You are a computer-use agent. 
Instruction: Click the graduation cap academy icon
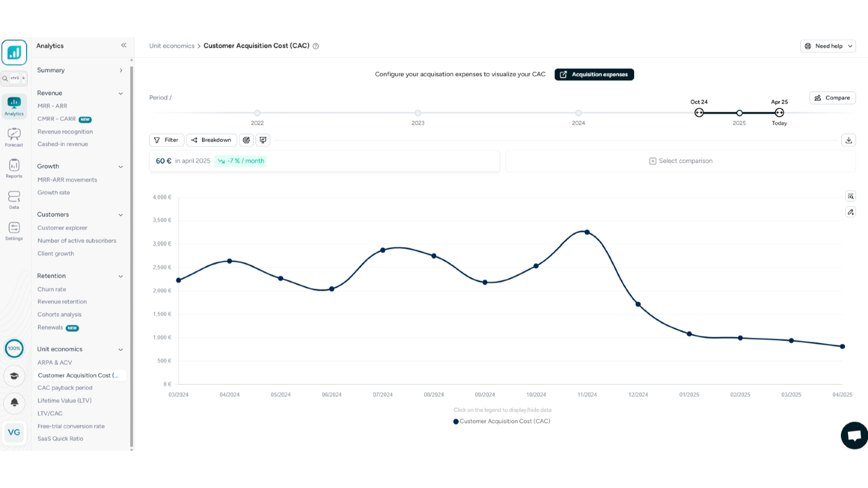pos(15,376)
